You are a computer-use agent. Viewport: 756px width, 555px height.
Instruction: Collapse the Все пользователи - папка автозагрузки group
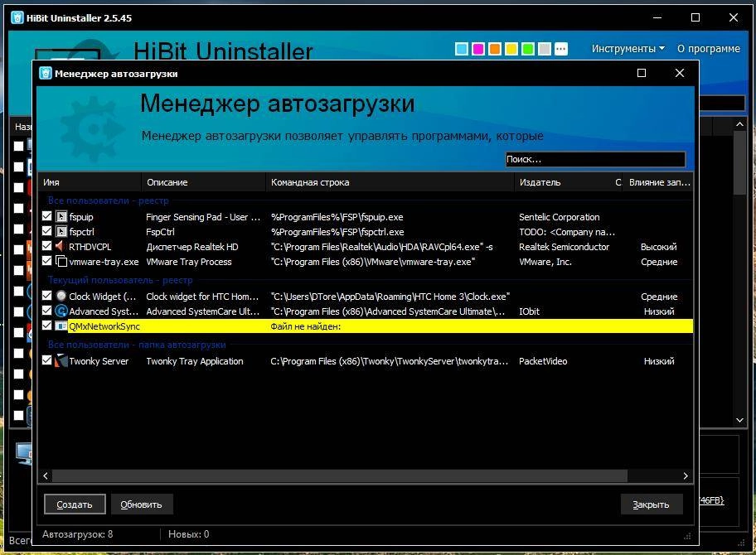point(137,345)
